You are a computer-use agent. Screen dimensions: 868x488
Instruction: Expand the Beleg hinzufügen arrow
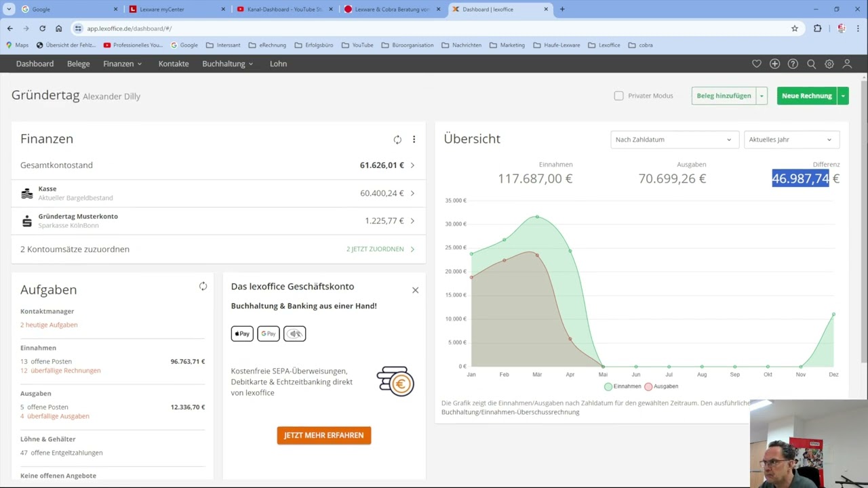tap(762, 96)
